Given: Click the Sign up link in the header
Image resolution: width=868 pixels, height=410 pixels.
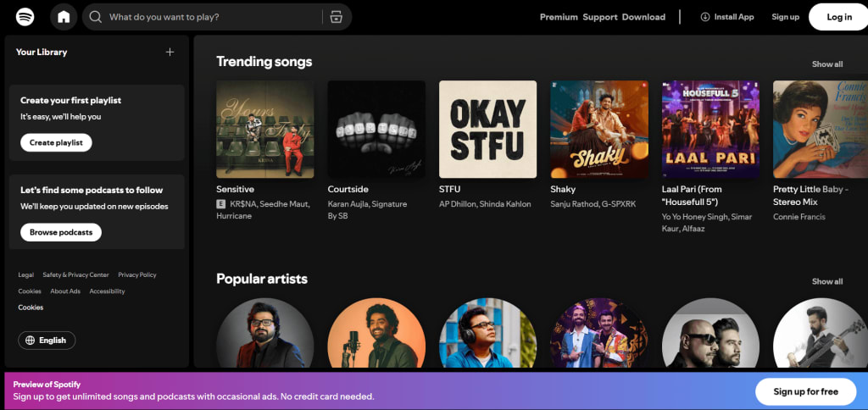Looking at the screenshot, I should click(x=786, y=17).
